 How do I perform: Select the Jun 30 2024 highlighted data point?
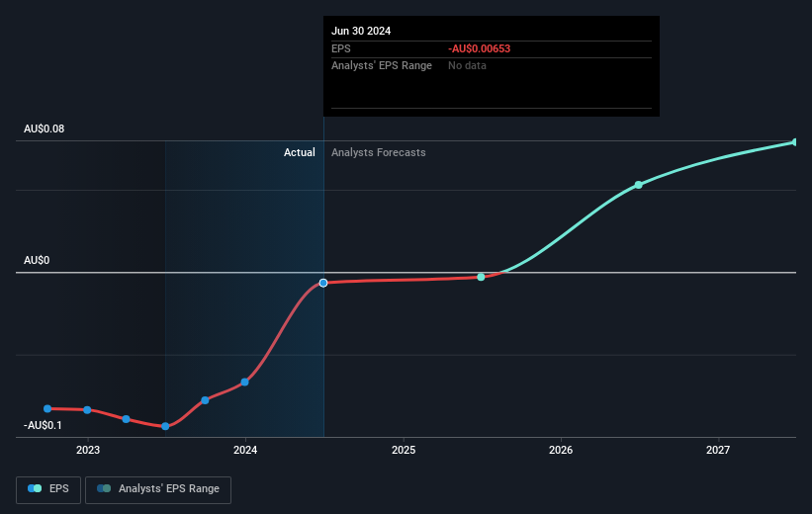[323, 283]
